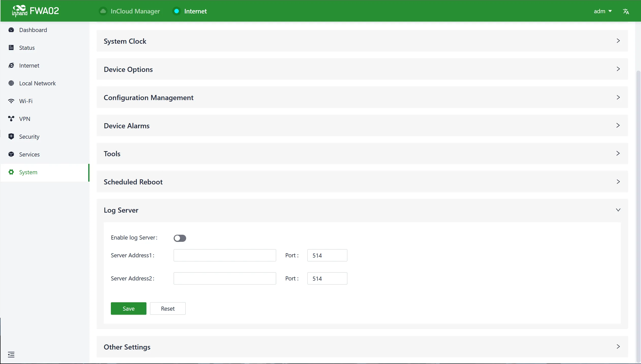Click the Internet label in header
Image resolution: width=641 pixels, height=364 pixels.
point(195,11)
